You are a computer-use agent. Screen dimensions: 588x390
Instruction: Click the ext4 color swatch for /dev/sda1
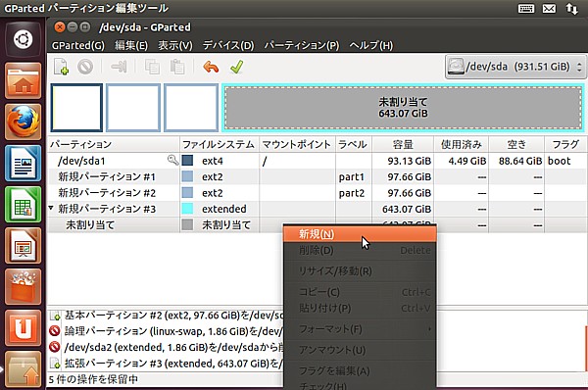tap(187, 161)
